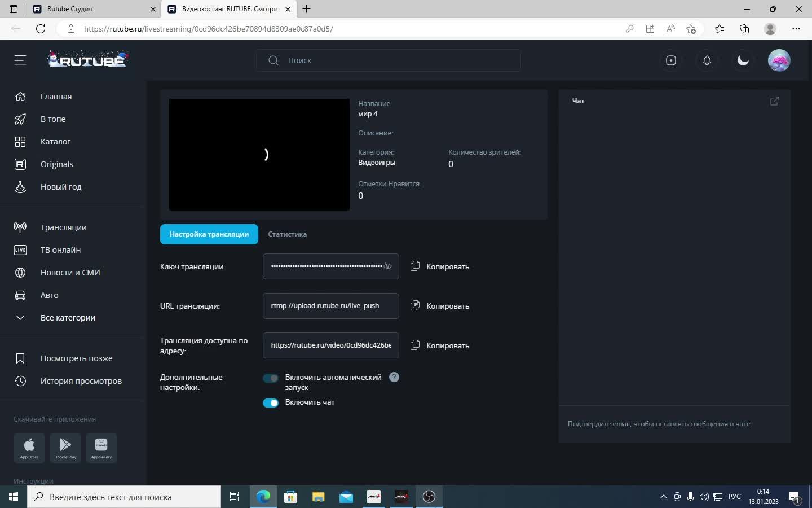Show stream key with eye icon
Image resolution: width=812 pixels, height=508 pixels.
coord(387,266)
